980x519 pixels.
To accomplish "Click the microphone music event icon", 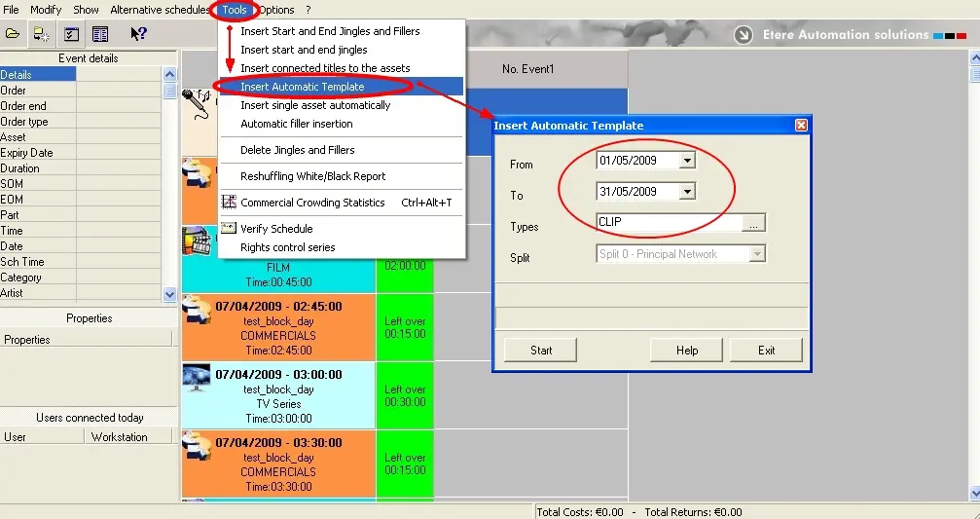I will 200,103.
